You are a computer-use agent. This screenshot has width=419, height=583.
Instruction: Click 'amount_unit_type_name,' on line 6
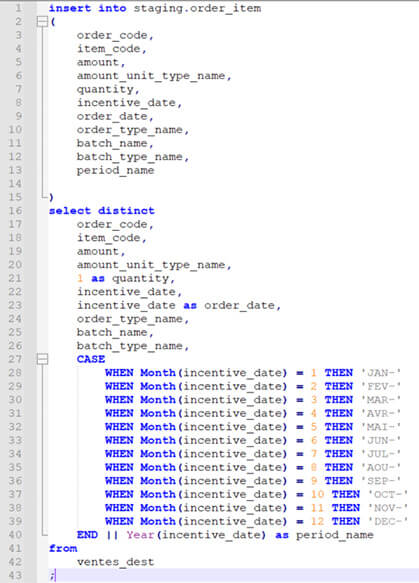tap(154, 76)
